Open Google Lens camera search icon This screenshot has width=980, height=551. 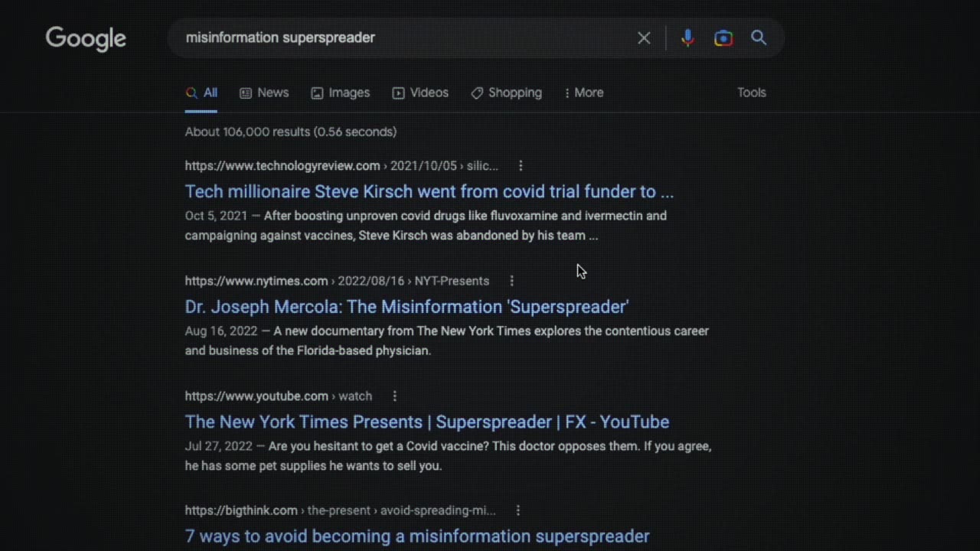pyautogui.click(x=723, y=37)
